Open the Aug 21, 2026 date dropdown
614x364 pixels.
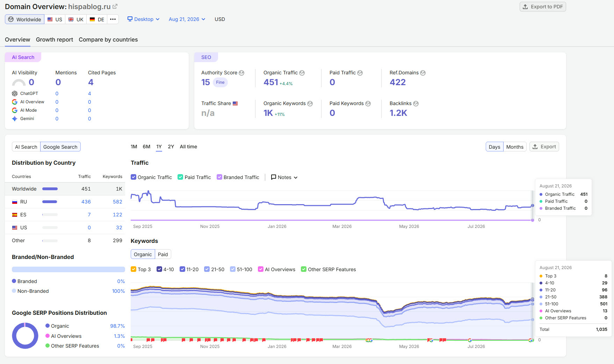tap(187, 19)
